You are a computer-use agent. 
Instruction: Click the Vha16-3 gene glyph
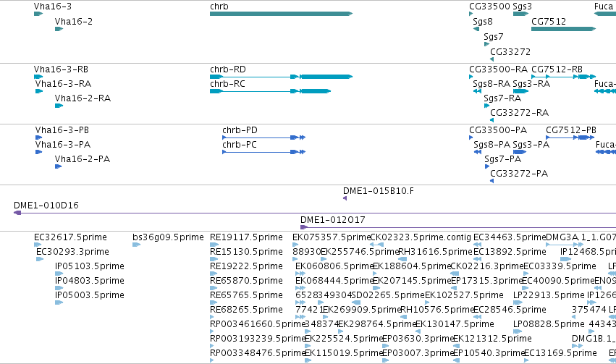click(38, 14)
